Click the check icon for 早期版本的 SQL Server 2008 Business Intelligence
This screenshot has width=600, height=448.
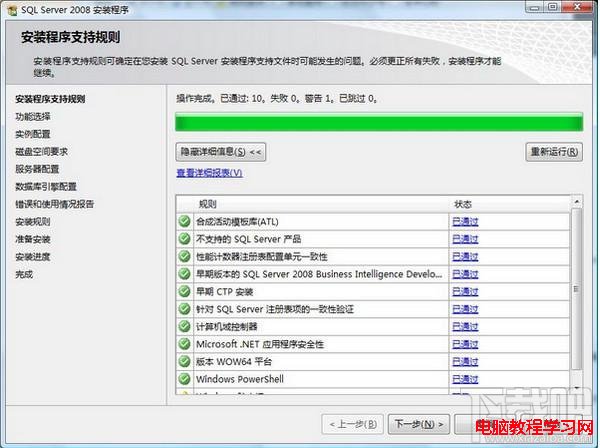pyautogui.click(x=184, y=274)
